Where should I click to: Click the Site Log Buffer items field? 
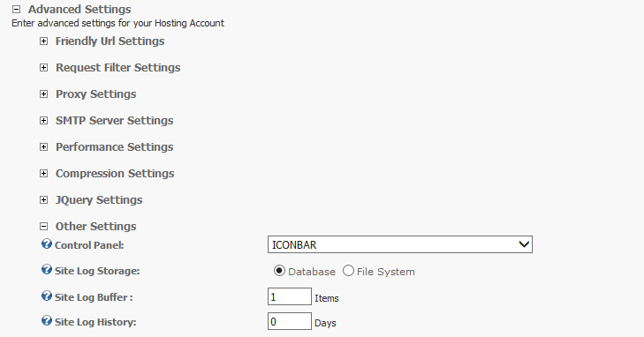tap(290, 296)
